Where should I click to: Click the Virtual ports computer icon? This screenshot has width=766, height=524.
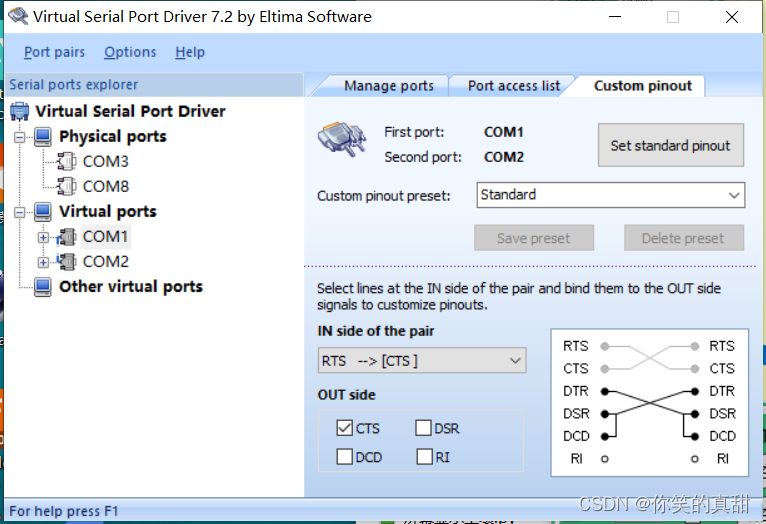pos(43,211)
